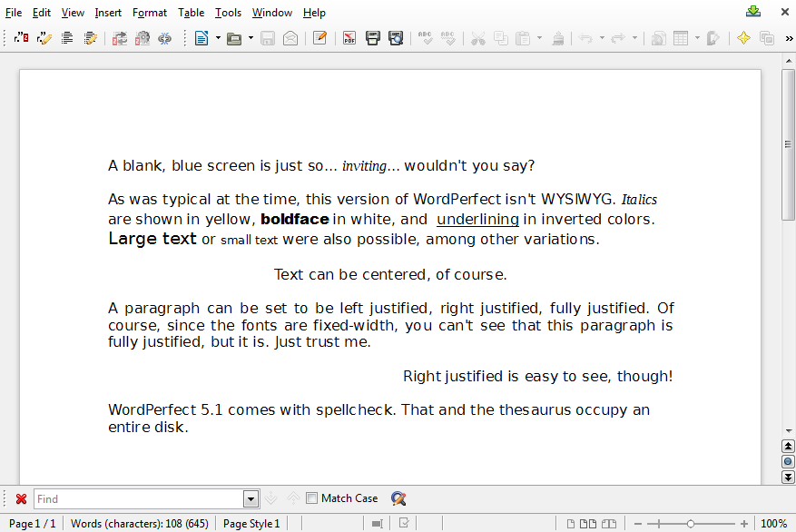
Task: Click the Unlink chain icon
Action: click(165, 38)
